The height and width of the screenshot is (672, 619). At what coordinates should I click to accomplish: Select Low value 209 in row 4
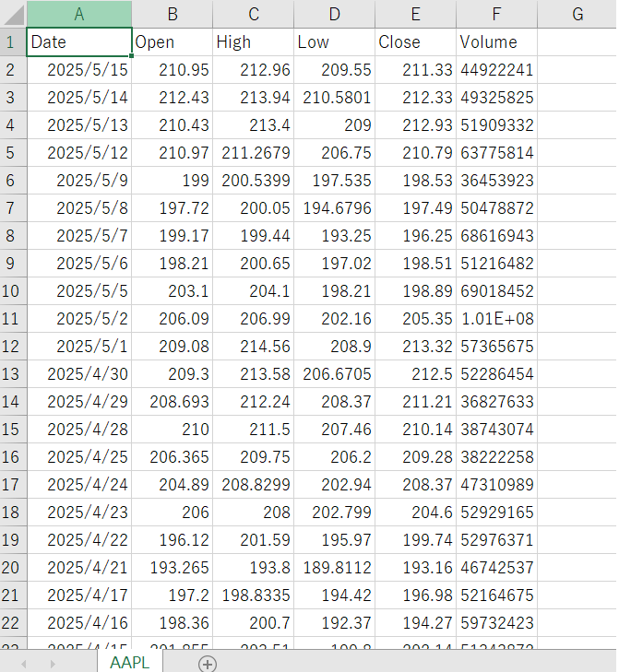334,124
